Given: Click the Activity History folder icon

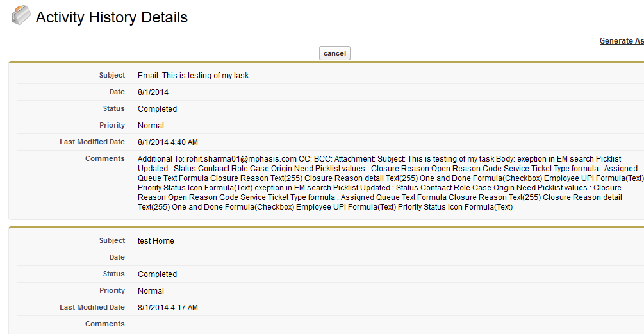Looking at the screenshot, I should point(21,16).
